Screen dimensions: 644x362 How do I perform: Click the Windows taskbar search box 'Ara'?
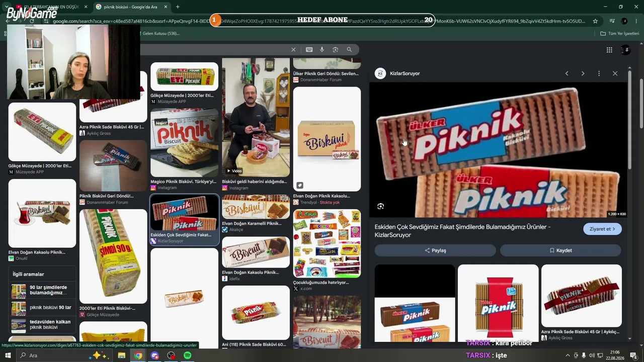click(57, 355)
